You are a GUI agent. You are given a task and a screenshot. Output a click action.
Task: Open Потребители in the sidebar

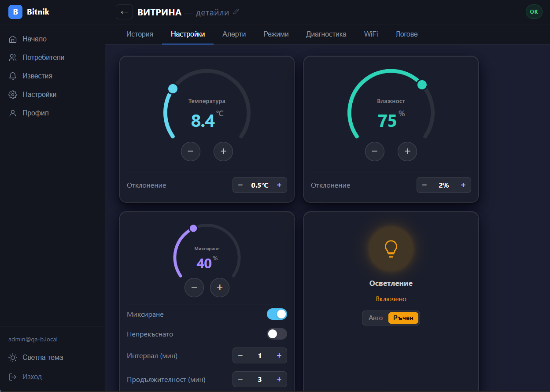tap(52, 58)
